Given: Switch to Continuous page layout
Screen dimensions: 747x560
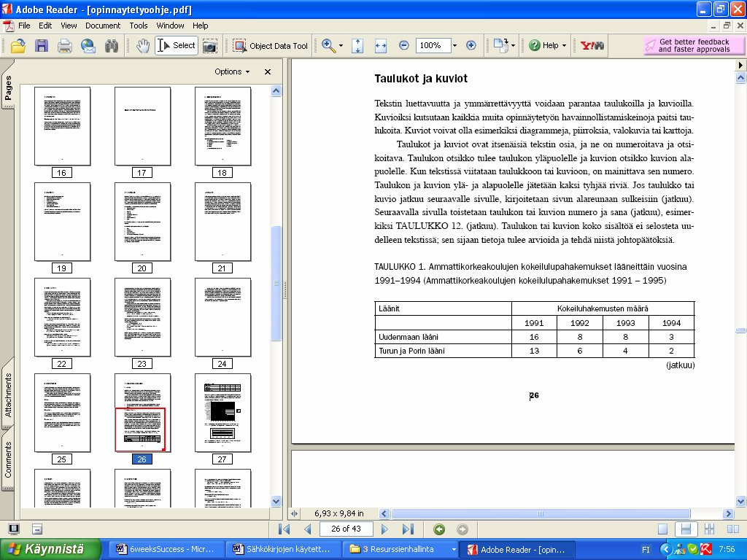Looking at the screenshot, I should [x=686, y=529].
